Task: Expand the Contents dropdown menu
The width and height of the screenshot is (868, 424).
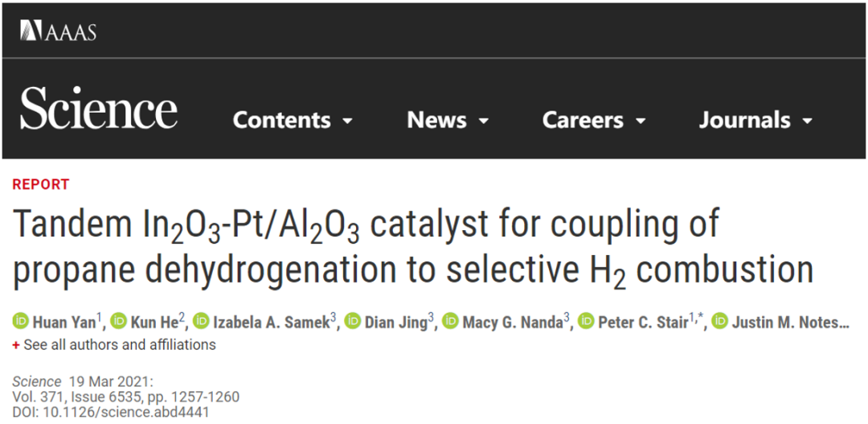Action: pos(293,120)
